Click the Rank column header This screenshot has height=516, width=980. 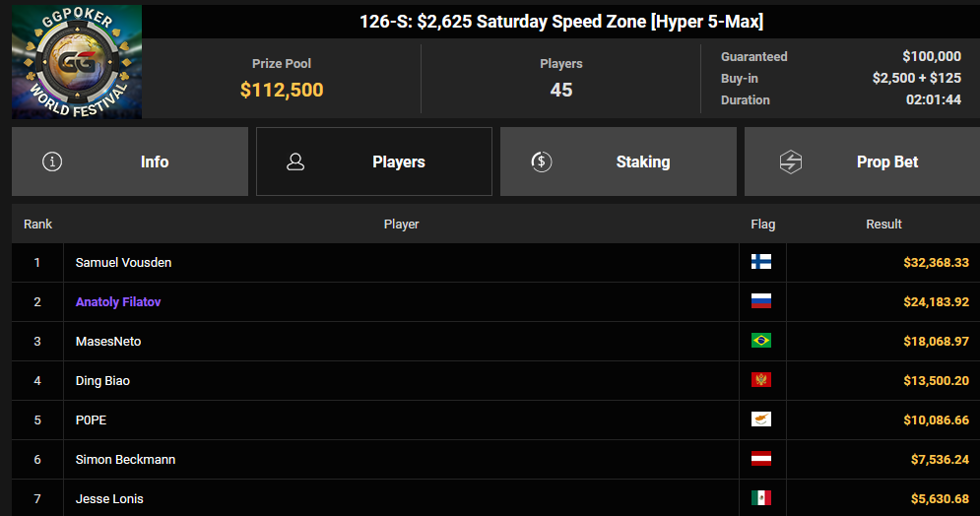click(x=37, y=224)
